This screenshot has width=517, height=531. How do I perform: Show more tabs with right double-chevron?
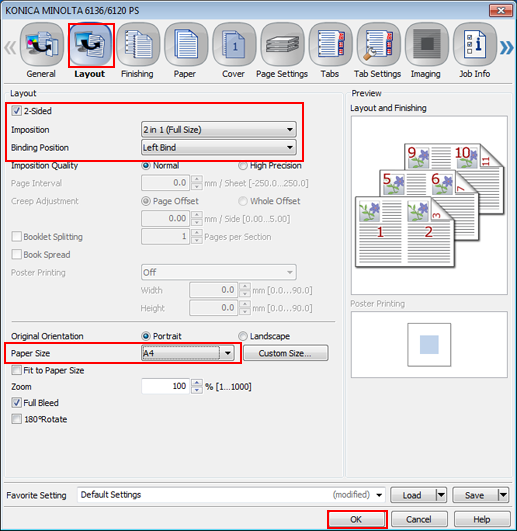point(507,47)
